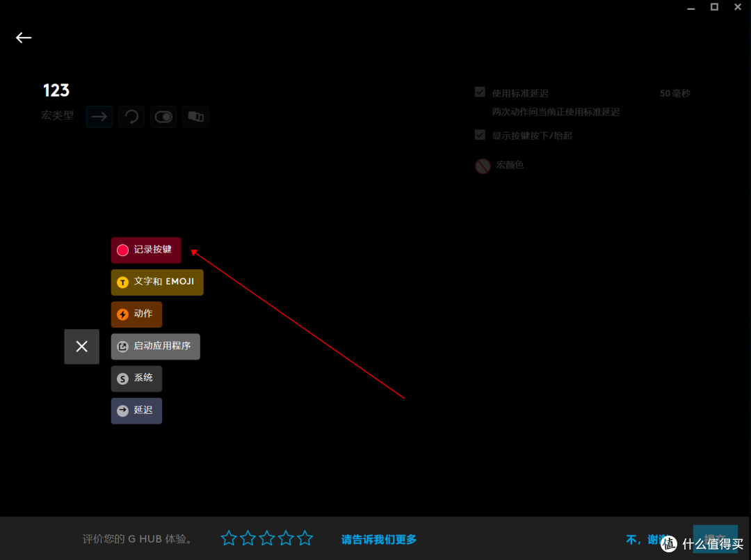Click the 宏类型 label
Viewport: 751px width, 560px height.
tap(58, 115)
